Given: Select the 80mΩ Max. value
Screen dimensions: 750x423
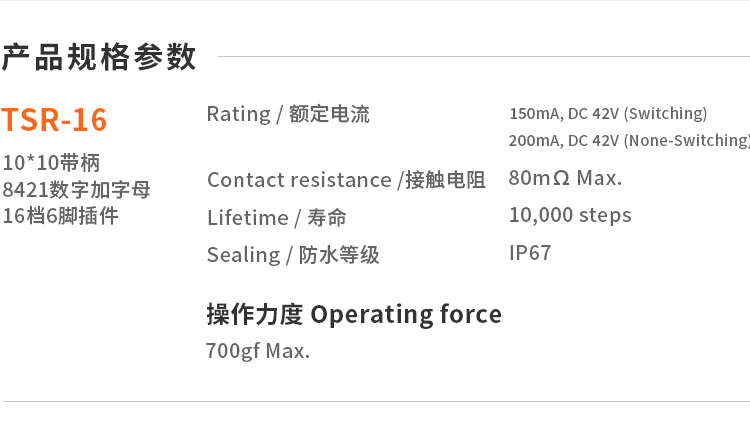Looking at the screenshot, I should pos(565,179).
